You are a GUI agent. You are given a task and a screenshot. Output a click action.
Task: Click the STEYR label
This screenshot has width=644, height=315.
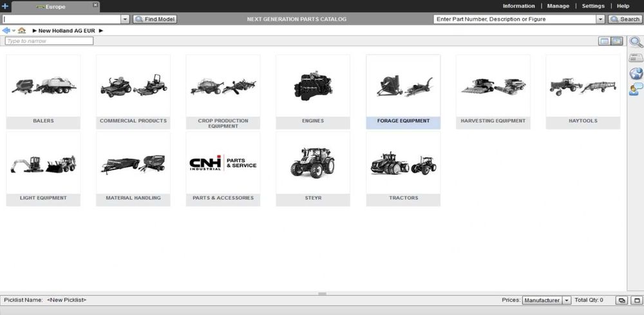(x=313, y=198)
